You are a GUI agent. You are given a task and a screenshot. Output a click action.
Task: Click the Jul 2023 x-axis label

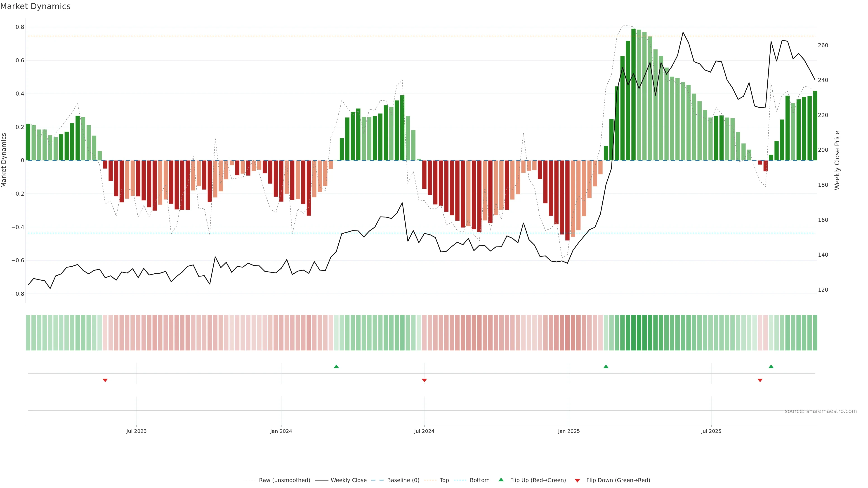[137, 431]
